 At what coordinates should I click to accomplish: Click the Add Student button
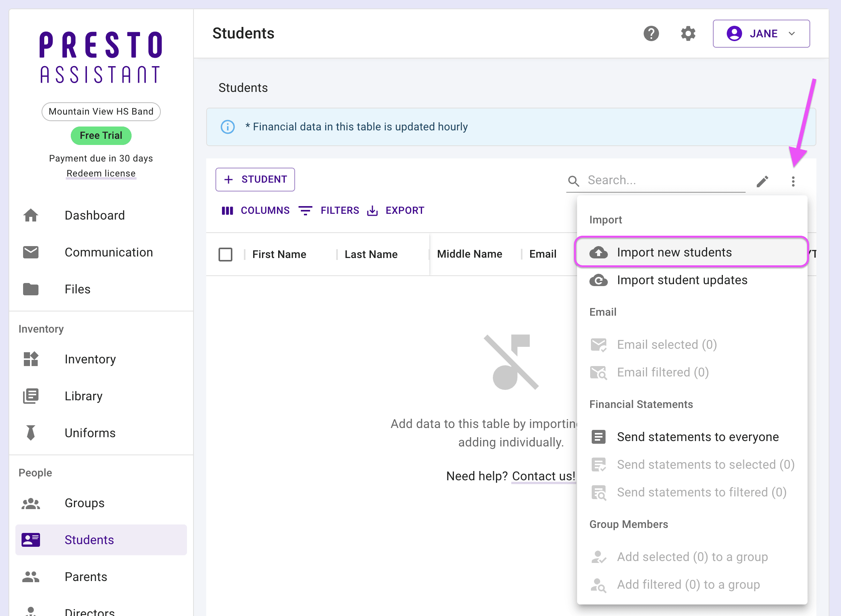[255, 180]
